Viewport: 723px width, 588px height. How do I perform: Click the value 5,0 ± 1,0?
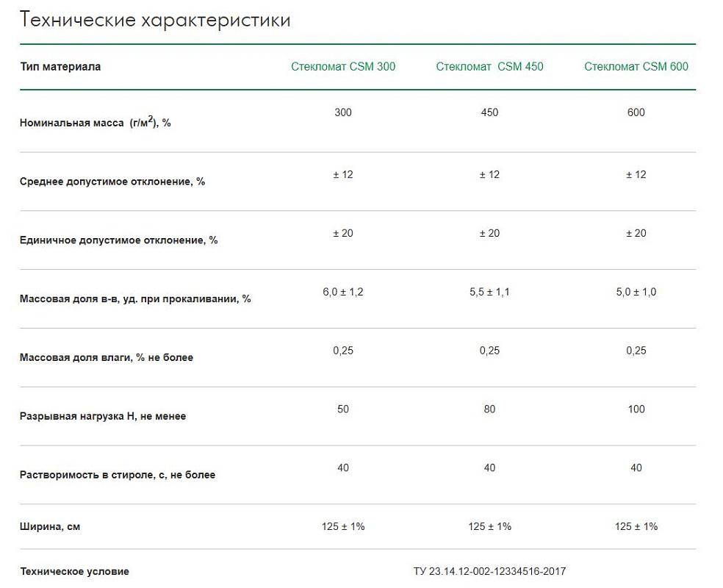point(636,292)
